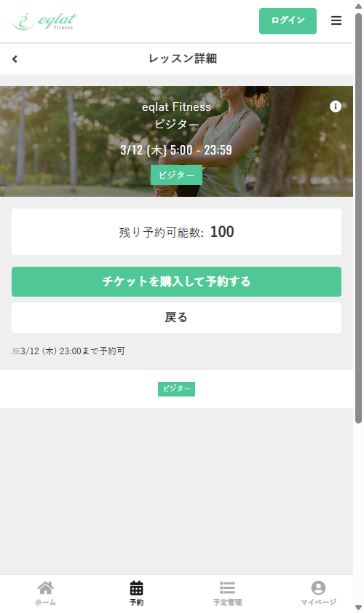
Task: Click the scrollbar up arrow
Action: (358, 6)
